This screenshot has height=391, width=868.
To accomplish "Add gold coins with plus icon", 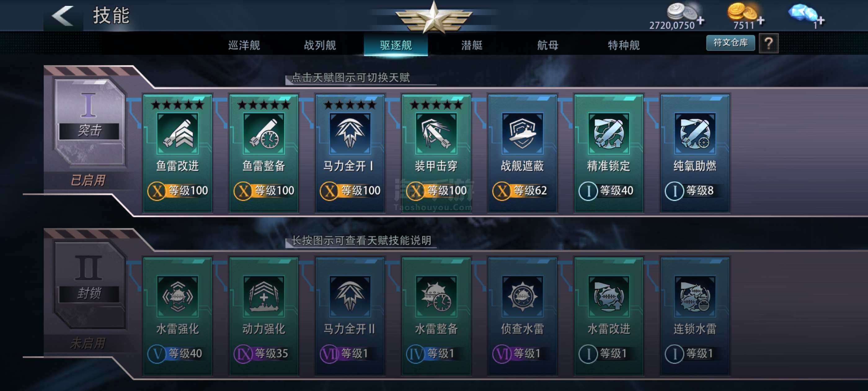I will [760, 20].
